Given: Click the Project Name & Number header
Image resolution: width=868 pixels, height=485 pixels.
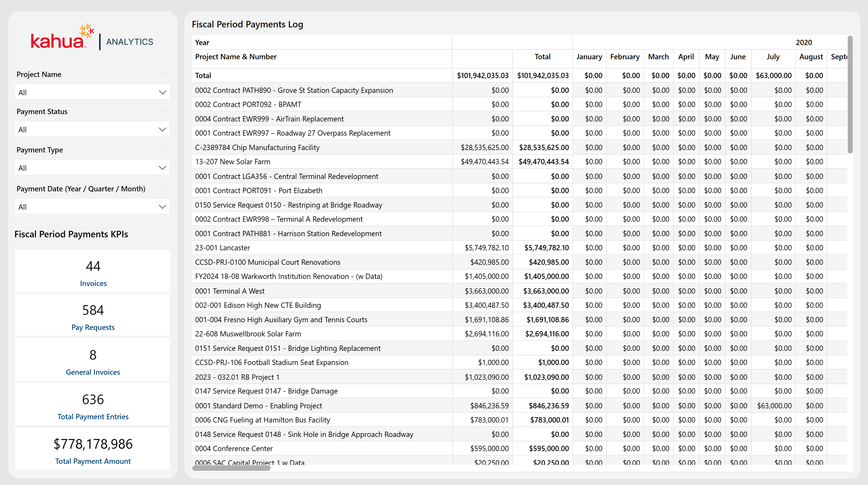Looking at the screenshot, I should coord(236,57).
